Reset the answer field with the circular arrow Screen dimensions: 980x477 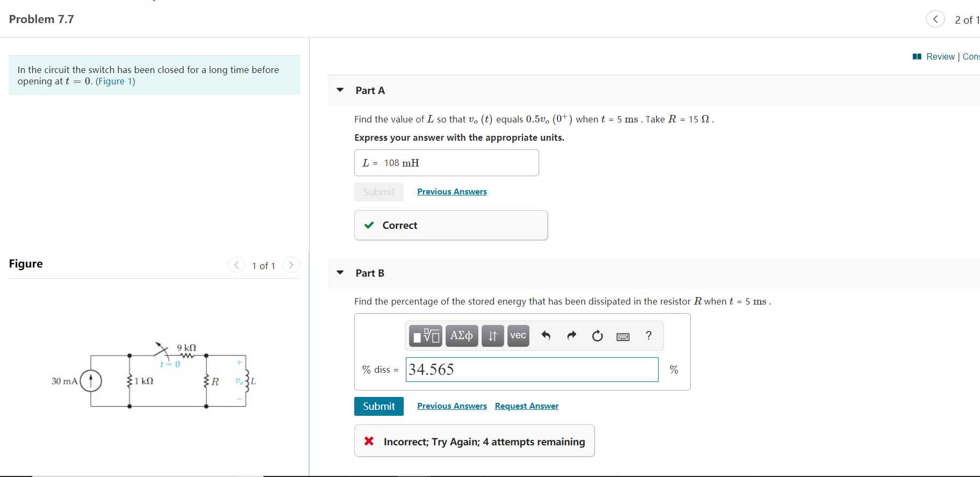pyautogui.click(x=597, y=336)
